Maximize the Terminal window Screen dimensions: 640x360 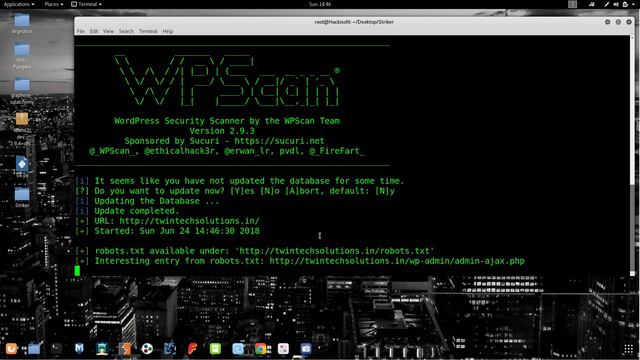click(x=618, y=22)
